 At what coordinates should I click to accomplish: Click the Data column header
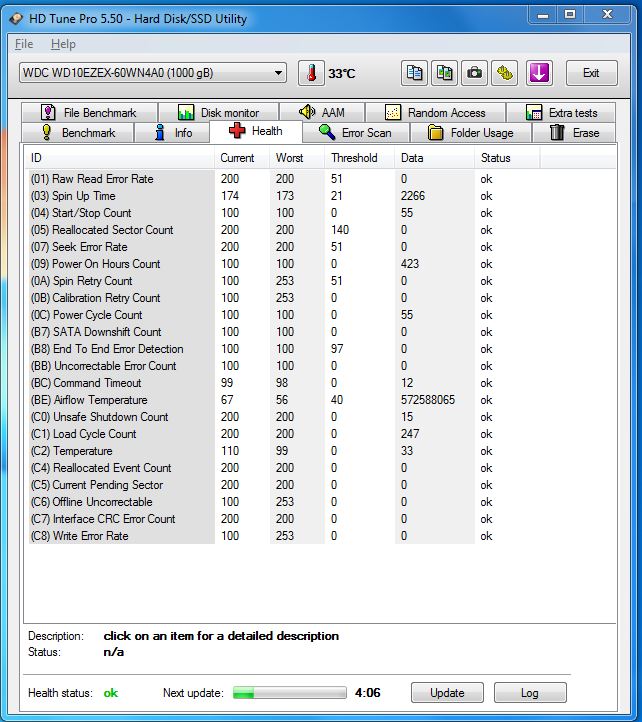click(x=434, y=158)
